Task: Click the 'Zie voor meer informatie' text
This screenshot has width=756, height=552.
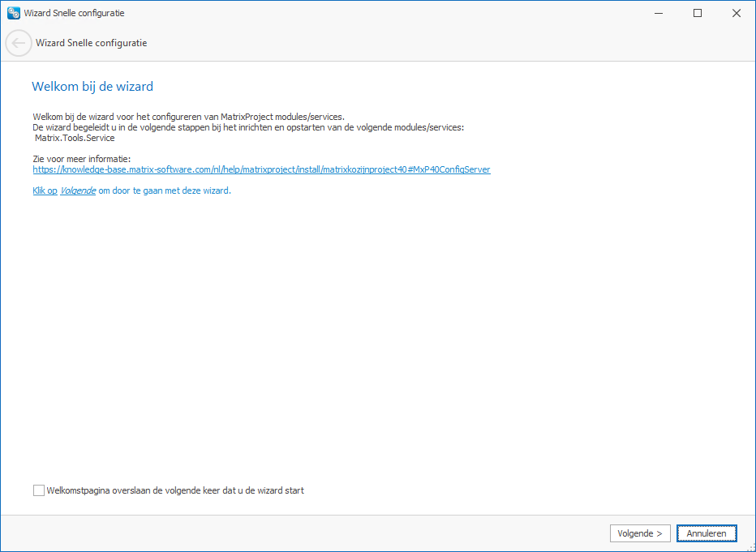Action: tap(82, 159)
